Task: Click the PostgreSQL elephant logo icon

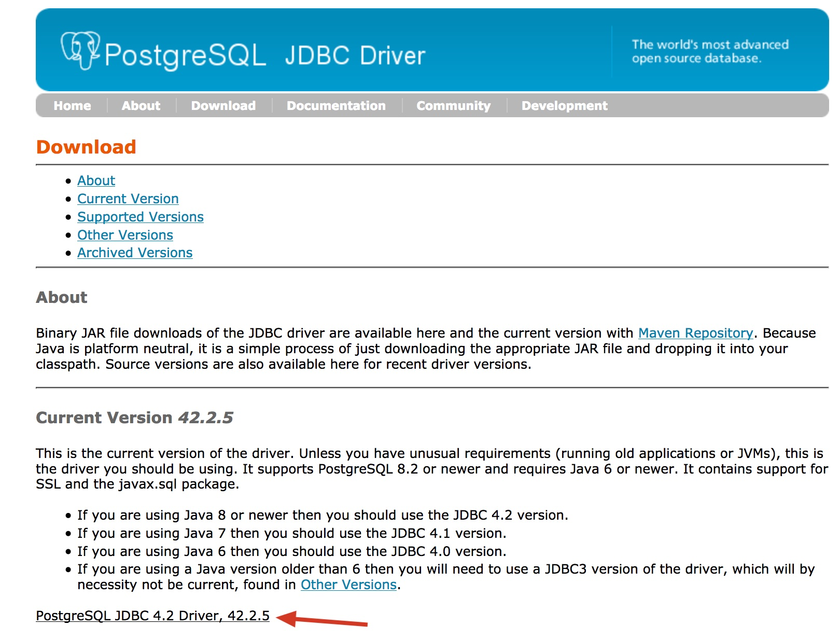Action: (x=81, y=50)
